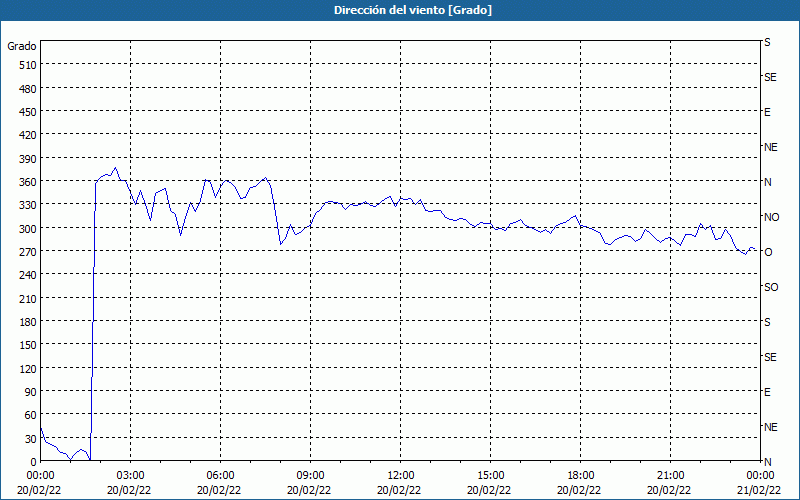
Task: Select the 06:00 time axis label
Action: click(x=220, y=476)
